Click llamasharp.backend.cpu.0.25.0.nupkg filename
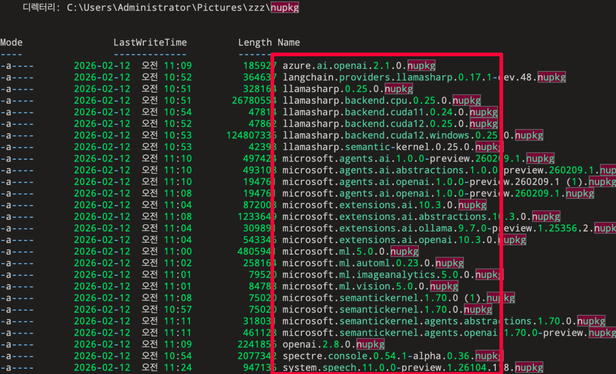This screenshot has height=374, width=616. pyautogui.click(x=381, y=101)
